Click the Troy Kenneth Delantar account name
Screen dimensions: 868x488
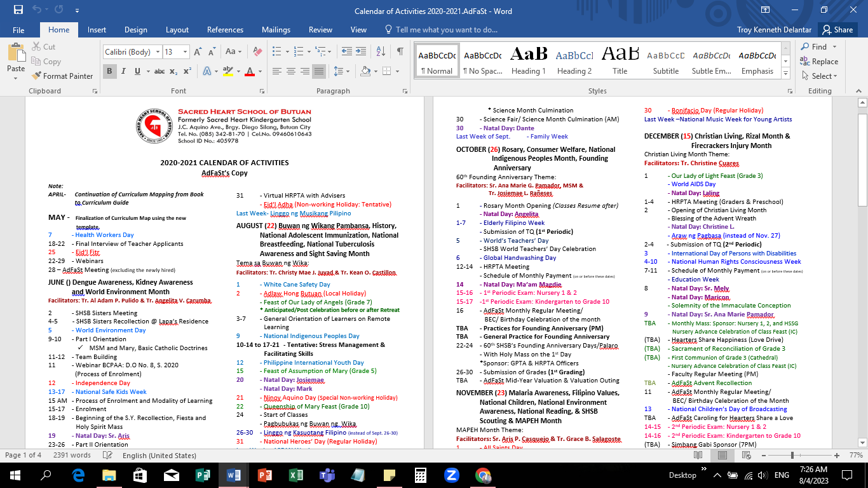click(x=775, y=30)
